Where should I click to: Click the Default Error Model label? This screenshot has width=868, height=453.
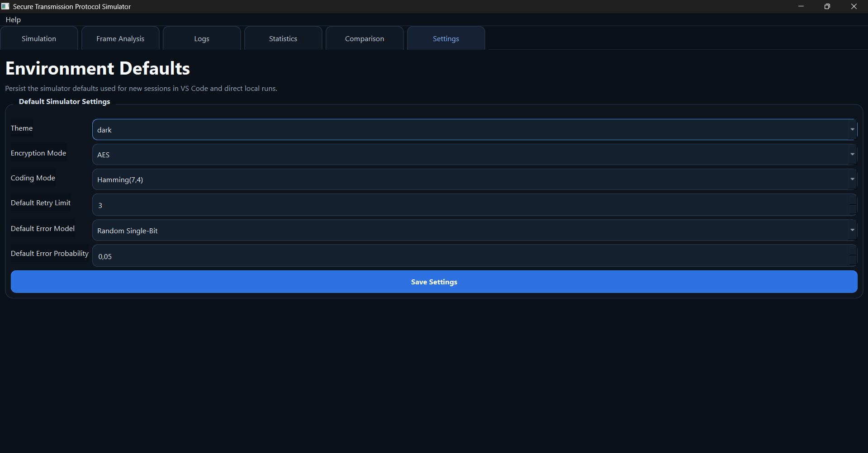click(x=43, y=229)
